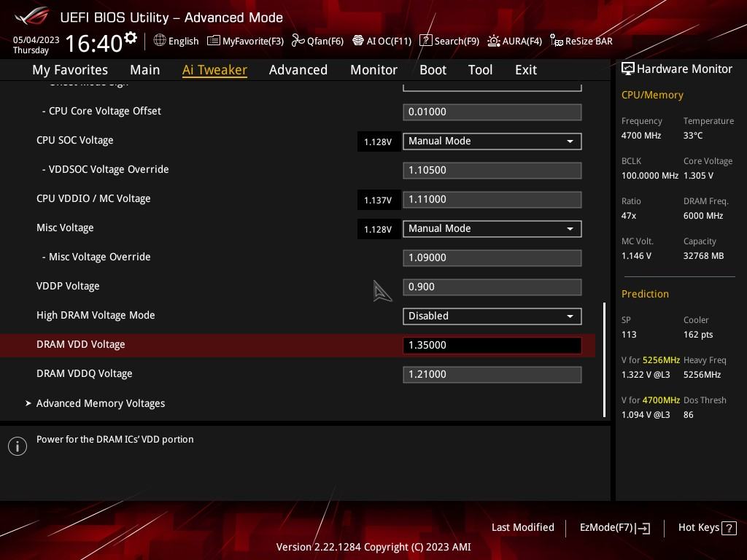The width and height of the screenshot is (747, 560).
Task: Click the 4700 MHz frequency value
Action: (x=640, y=135)
